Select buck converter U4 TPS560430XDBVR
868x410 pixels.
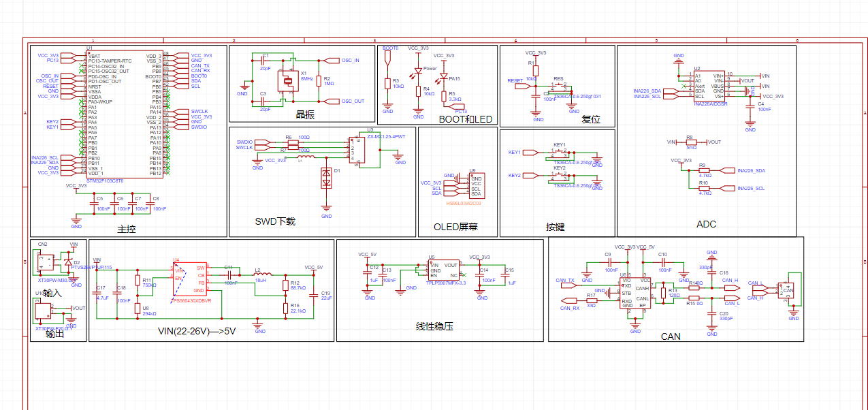(x=190, y=279)
